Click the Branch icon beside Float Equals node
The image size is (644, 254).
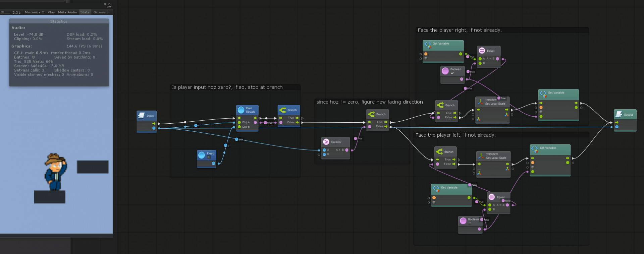(282, 110)
